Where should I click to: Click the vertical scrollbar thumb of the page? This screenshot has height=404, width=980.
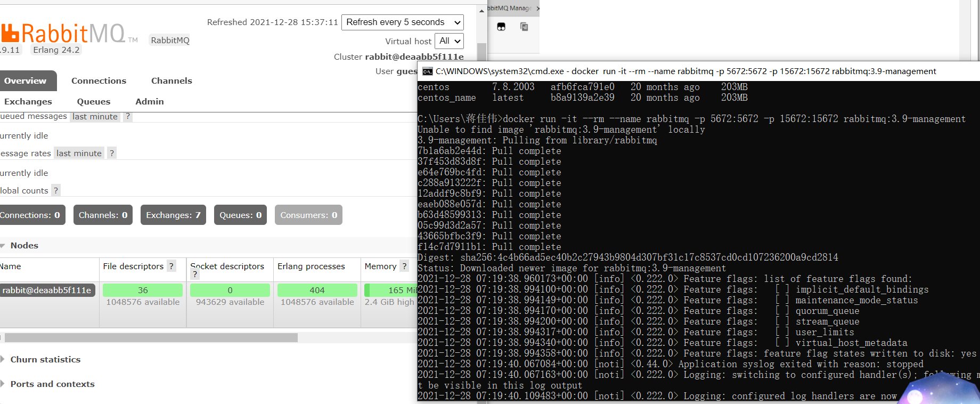pyautogui.click(x=481, y=52)
